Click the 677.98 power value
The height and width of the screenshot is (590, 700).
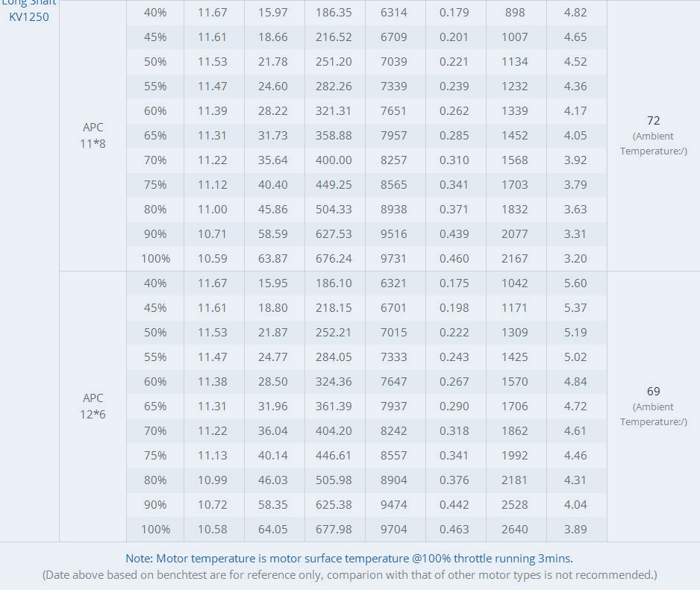coord(334,530)
